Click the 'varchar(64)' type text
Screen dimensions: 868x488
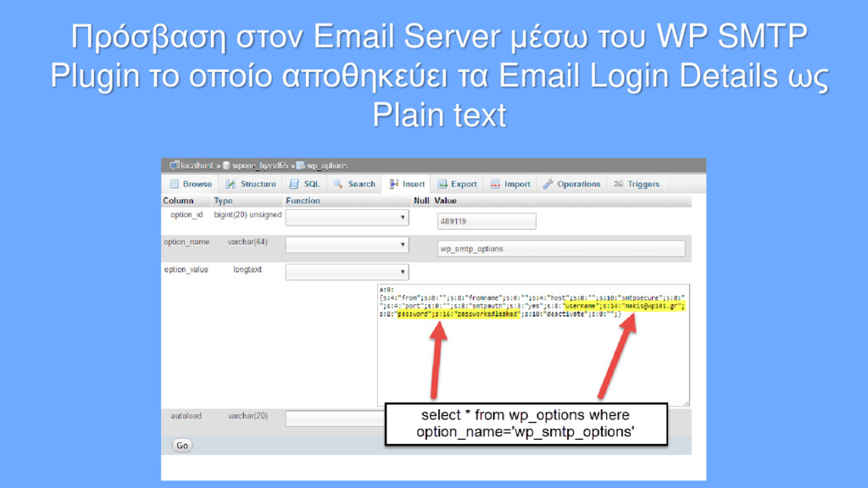pos(248,241)
